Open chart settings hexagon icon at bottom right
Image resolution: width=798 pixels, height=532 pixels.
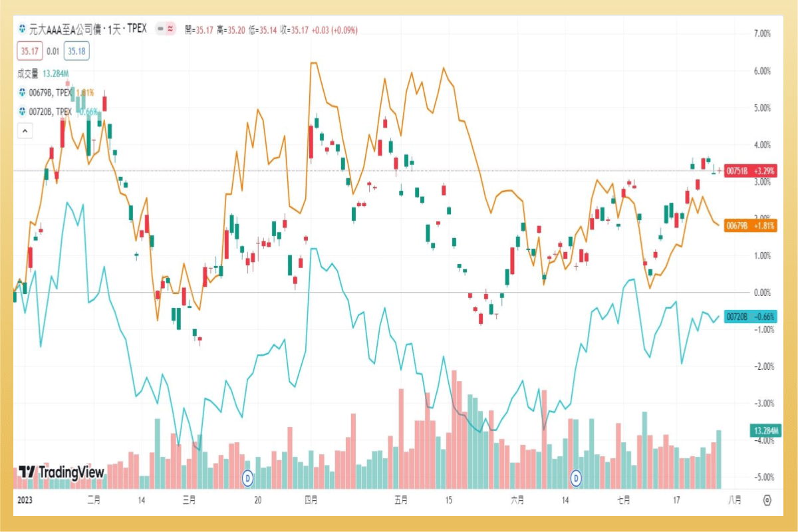pos(767,500)
